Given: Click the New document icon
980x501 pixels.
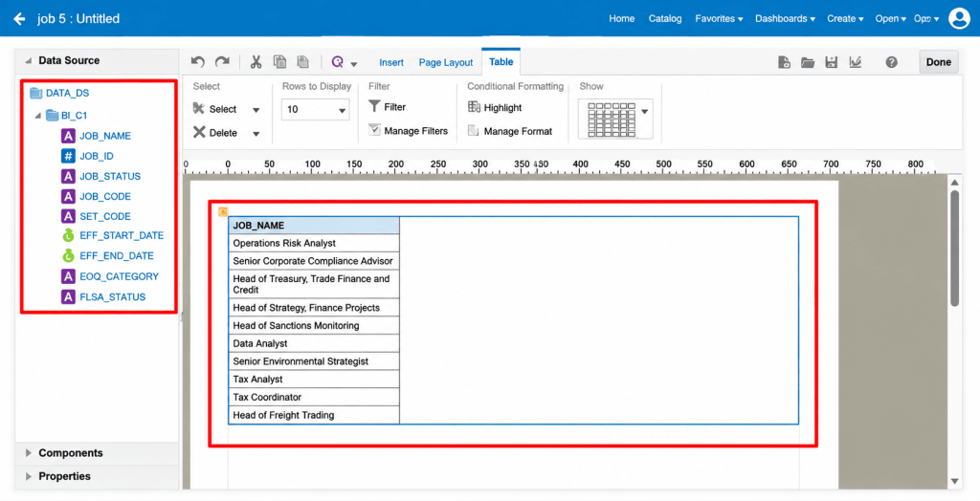Looking at the screenshot, I should [784, 62].
